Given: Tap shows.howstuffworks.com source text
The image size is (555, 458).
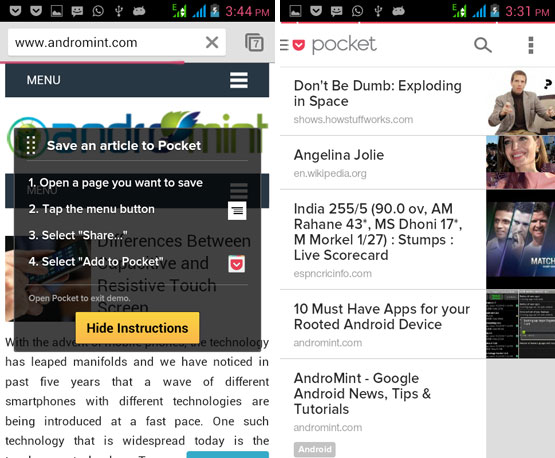Looking at the screenshot, I should tap(353, 120).
